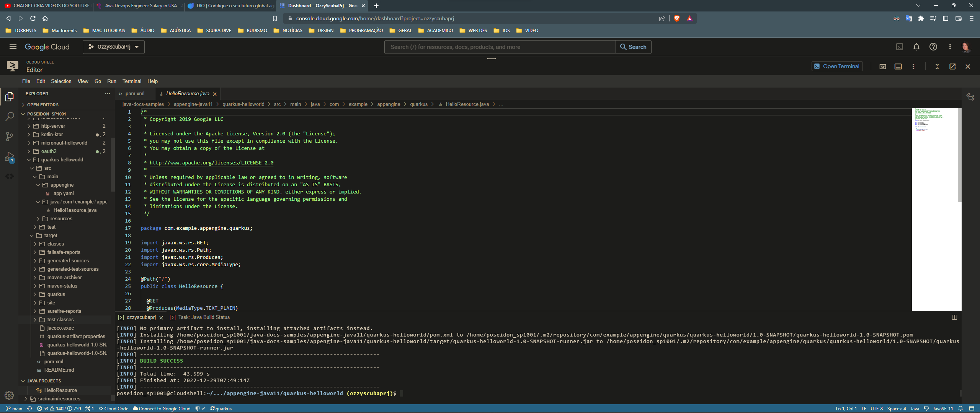This screenshot has width=980, height=413.
Task: Collapse the JAVA PROJECTS section
Action: tap(44, 381)
